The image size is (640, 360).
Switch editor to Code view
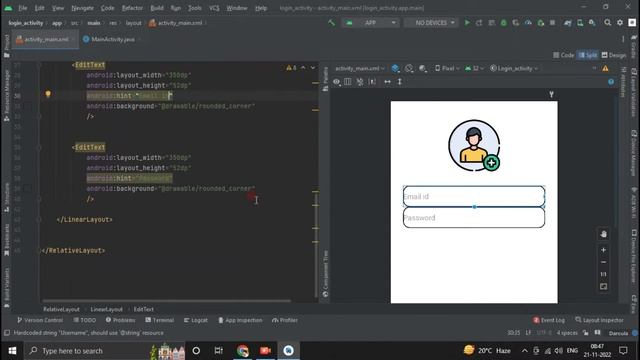click(563, 55)
